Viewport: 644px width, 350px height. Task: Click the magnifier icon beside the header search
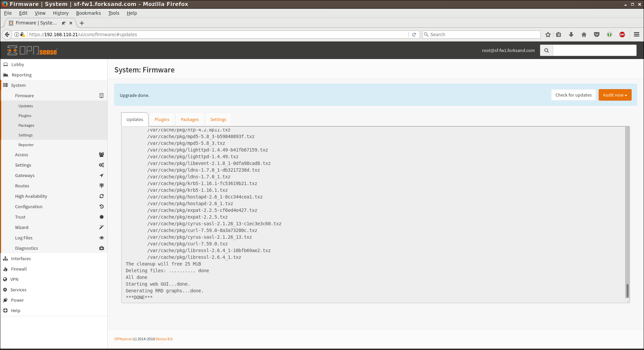click(x=546, y=51)
